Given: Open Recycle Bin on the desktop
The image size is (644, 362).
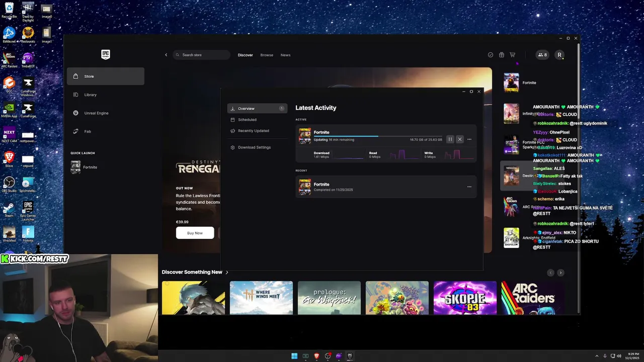Looking at the screenshot, I should click(9, 11).
